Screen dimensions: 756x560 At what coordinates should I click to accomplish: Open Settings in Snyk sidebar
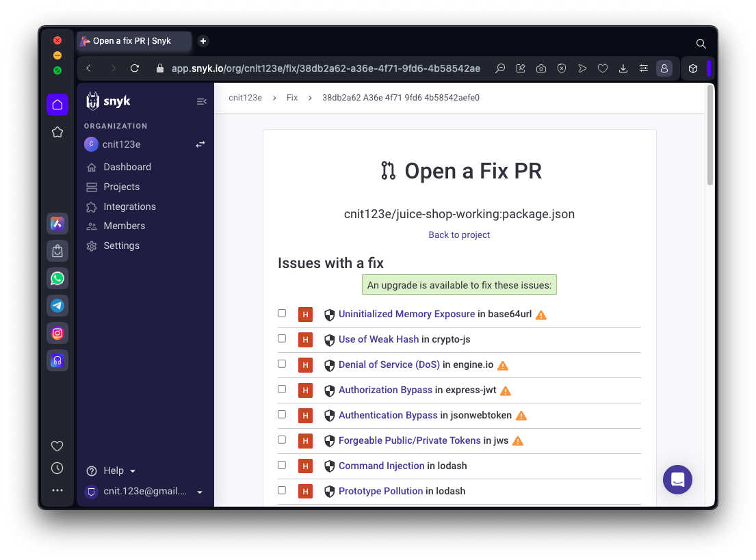[122, 245]
